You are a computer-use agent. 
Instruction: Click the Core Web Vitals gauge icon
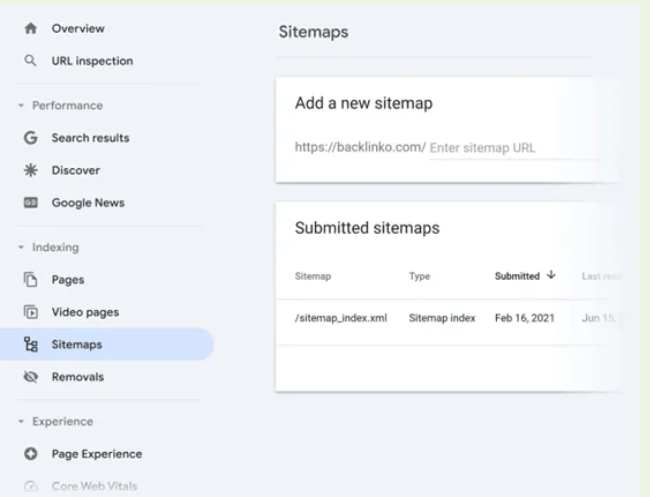(x=31, y=486)
